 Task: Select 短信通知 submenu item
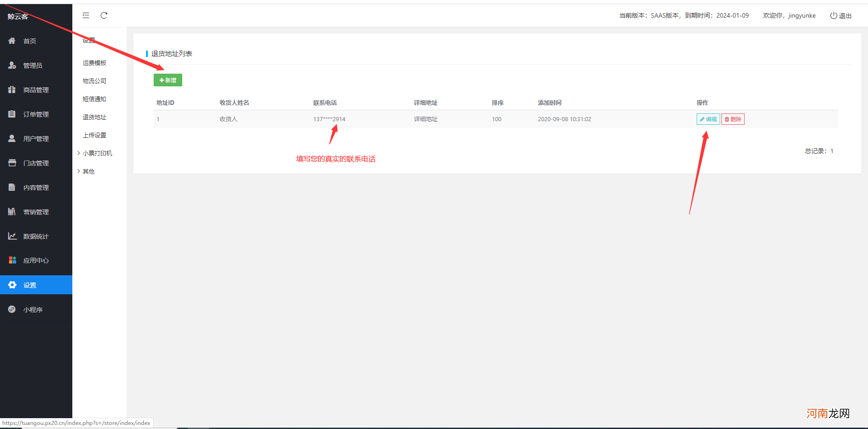94,99
